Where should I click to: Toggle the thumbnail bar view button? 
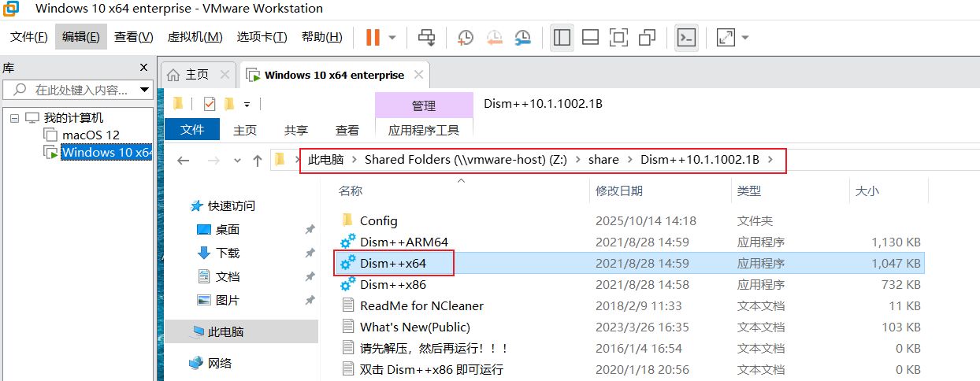pyautogui.click(x=591, y=37)
